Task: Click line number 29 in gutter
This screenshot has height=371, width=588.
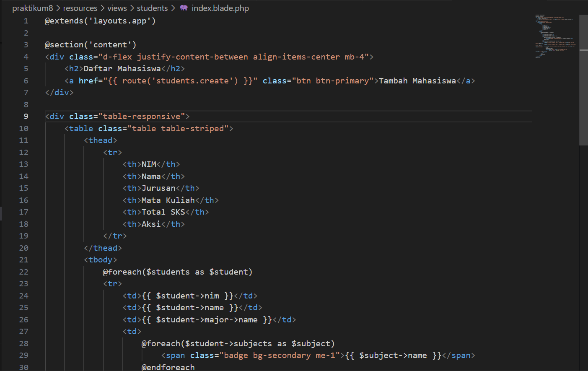Action: click(23, 355)
